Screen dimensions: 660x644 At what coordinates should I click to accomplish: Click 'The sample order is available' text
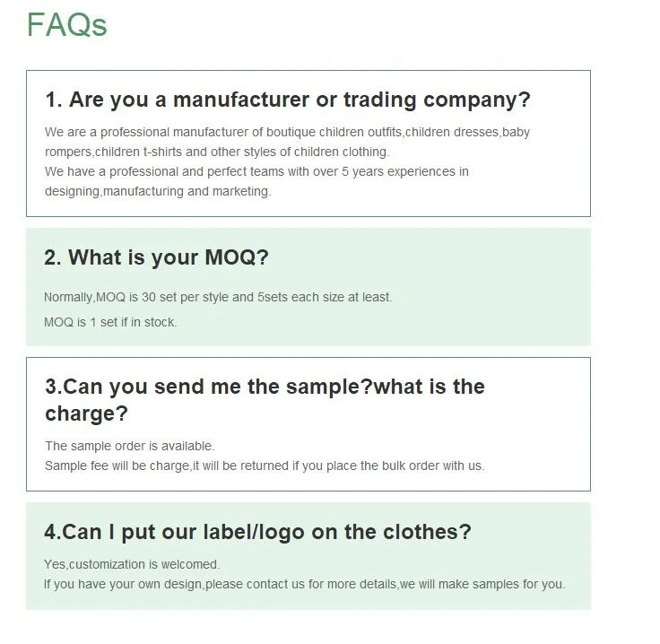(x=129, y=446)
